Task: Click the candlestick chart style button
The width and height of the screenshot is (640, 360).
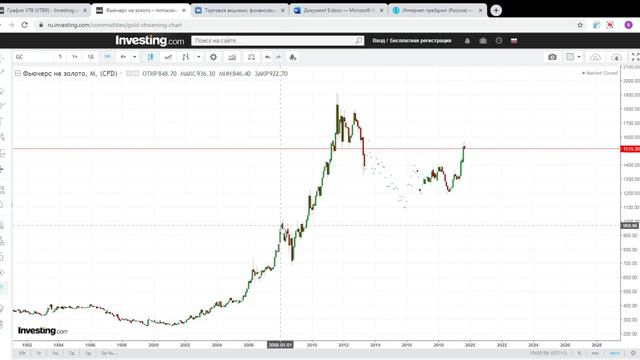Action: pyautogui.click(x=151, y=57)
